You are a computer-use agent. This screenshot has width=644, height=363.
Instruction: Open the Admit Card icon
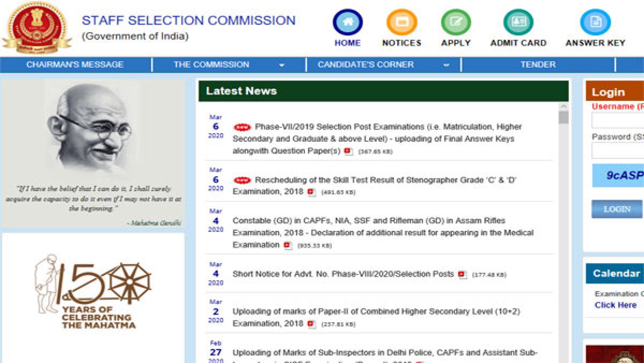click(518, 23)
